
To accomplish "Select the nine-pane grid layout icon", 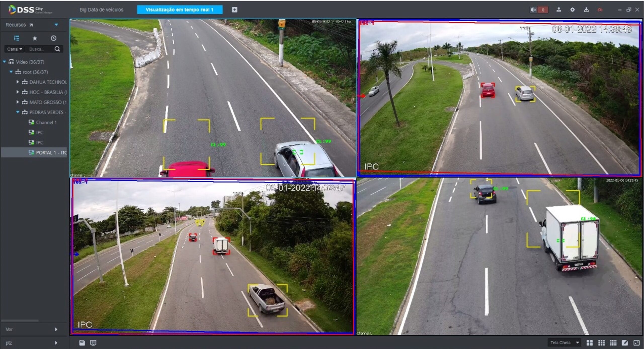I will tap(601, 343).
